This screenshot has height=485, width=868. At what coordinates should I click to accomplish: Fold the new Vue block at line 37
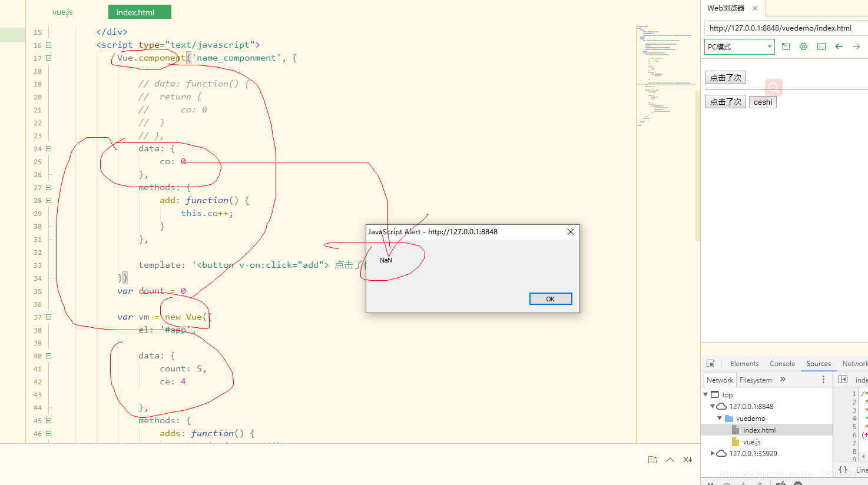coord(48,317)
